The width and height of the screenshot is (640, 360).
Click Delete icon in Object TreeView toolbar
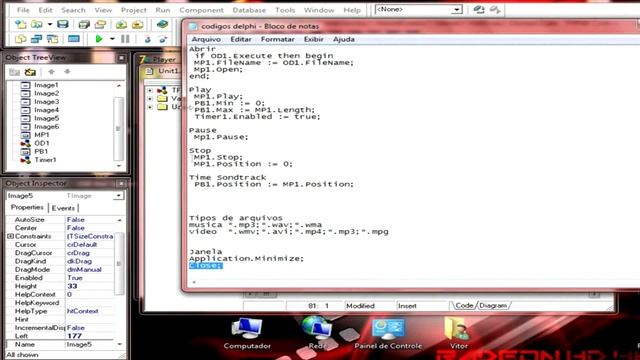point(30,72)
